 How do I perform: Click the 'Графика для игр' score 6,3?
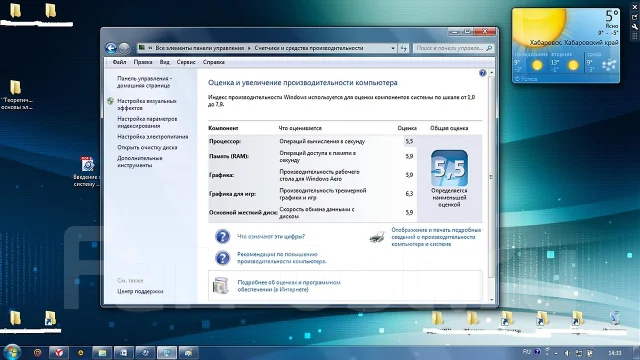tap(409, 193)
